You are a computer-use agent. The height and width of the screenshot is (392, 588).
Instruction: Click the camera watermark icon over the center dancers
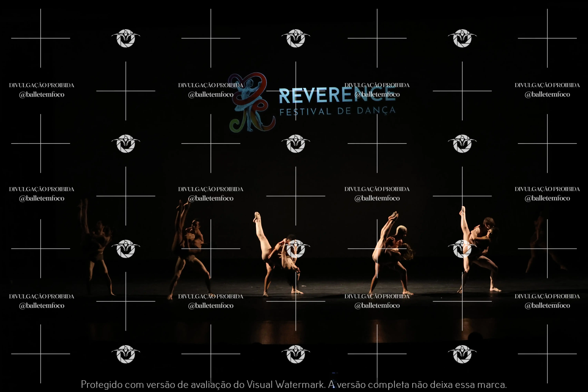[296, 249]
